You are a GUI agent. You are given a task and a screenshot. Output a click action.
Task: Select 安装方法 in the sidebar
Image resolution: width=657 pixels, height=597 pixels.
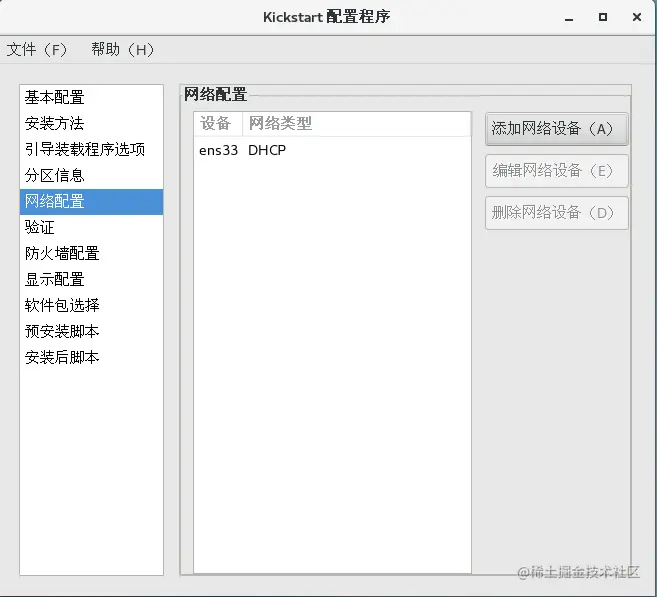(91, 123)
